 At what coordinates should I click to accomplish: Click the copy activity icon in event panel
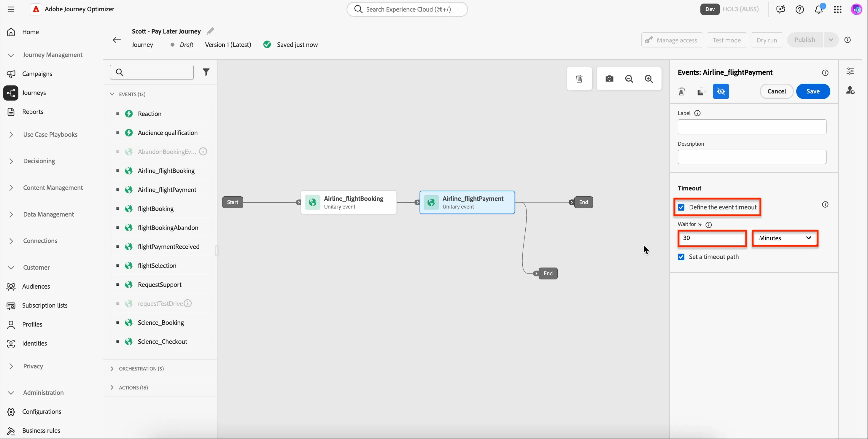tap(701, 91)
